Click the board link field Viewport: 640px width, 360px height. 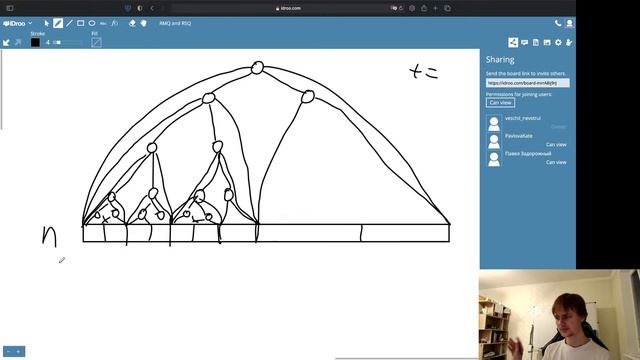[x=527, y=83]
